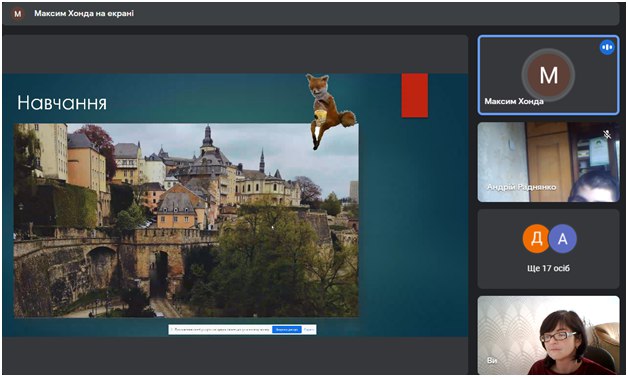Select the large M avatar in Максим Хонда tile
Screen dimensions: 628x377
point(548,75)
